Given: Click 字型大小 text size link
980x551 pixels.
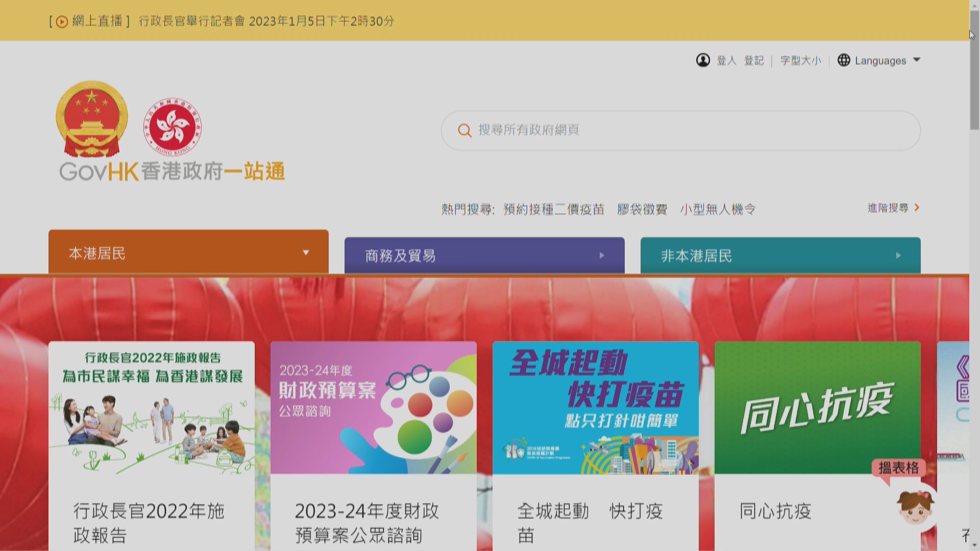Looking at the screenshot, I should pos(800,61).
